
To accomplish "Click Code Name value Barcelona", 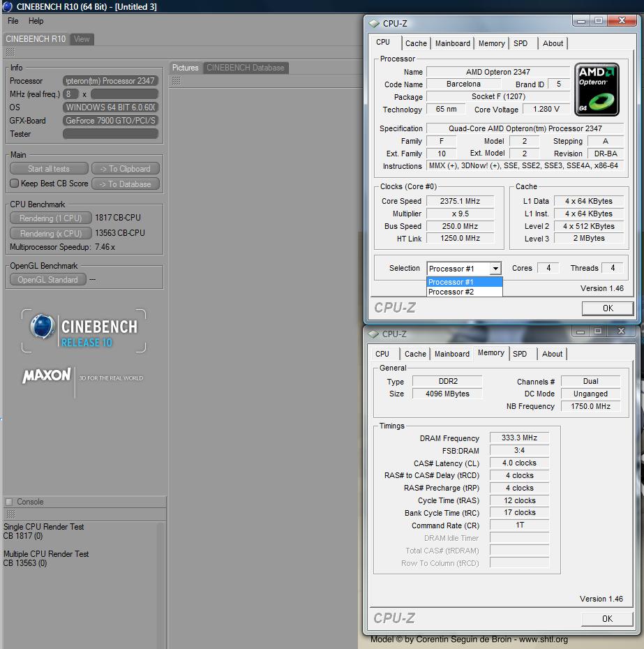I will point(463,84).
